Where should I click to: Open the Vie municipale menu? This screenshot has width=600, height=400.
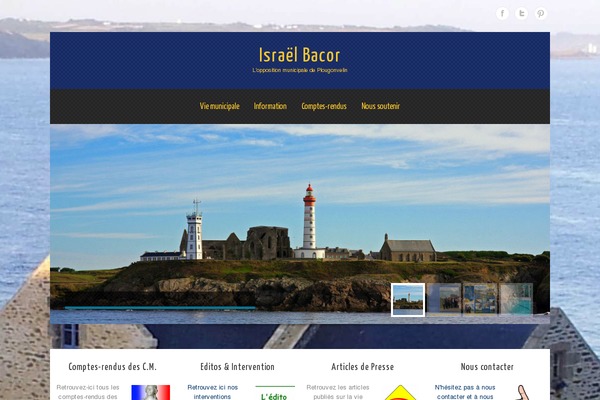coord(220,106)
